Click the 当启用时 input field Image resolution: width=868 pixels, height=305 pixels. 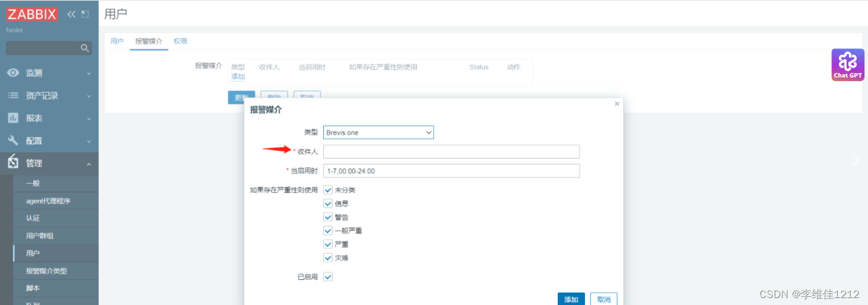(x=451, y=171)
